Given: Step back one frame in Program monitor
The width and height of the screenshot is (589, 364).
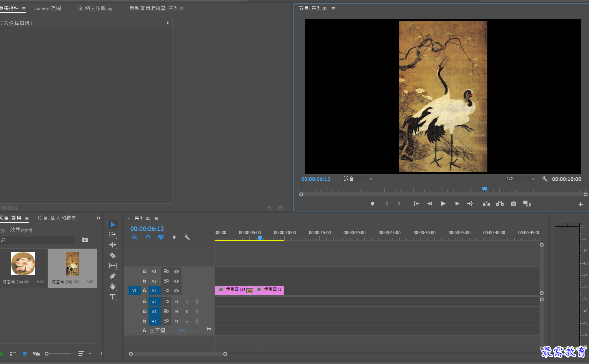Looking at the screenshot, I should tap(430, 204).
